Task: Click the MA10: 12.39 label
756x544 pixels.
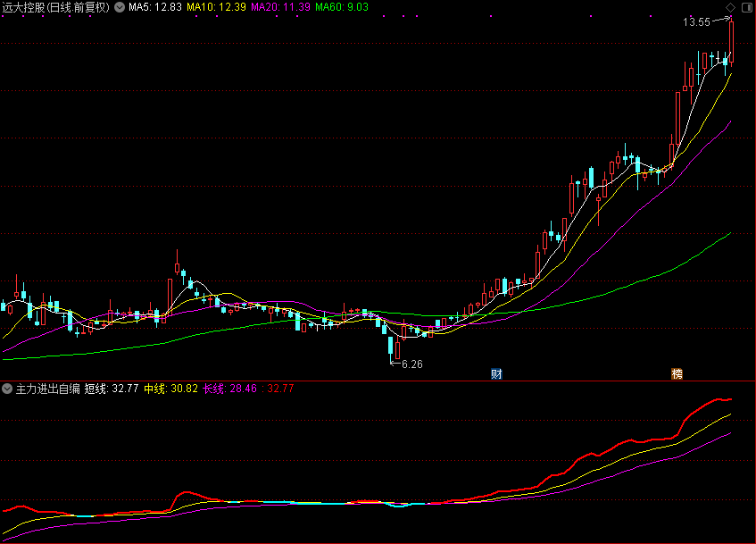Action: click(216, 7)
